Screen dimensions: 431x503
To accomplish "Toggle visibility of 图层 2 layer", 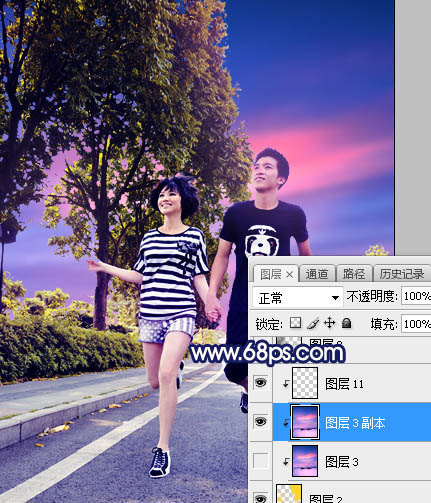I will (x=260, y=498).
